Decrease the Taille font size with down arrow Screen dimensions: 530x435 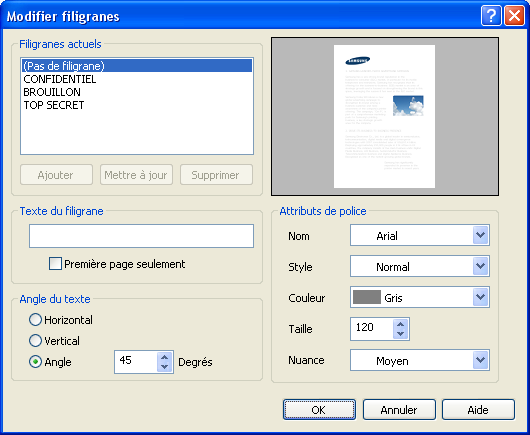tap(401, 334)
